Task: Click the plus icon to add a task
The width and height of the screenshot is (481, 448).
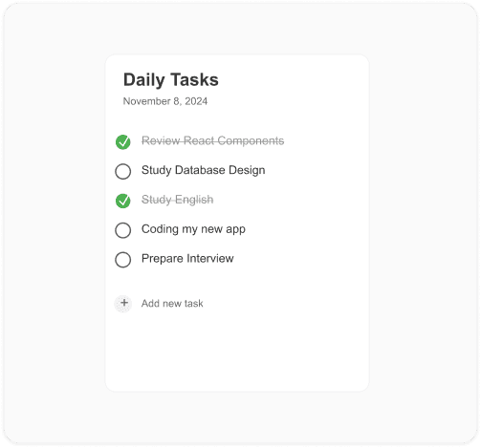Action: pyautogui.click(x=123, y=304)
